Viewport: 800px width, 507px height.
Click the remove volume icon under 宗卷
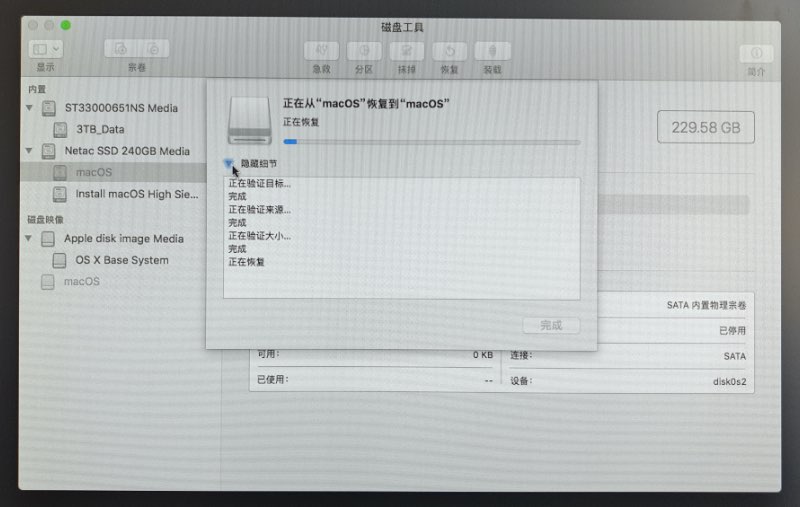coord(153,48)
